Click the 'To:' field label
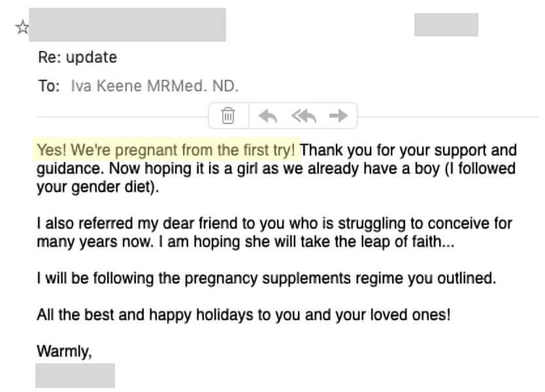 tap(49, 86)
